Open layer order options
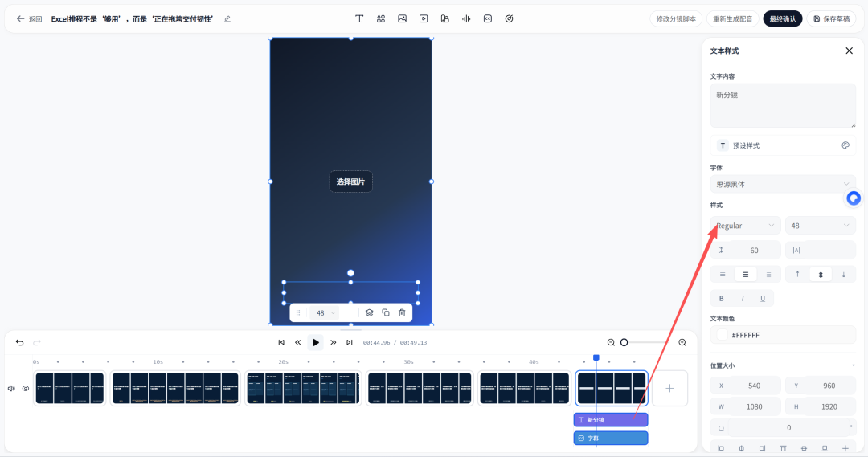The image size is (868, 457). pos(369,312)
